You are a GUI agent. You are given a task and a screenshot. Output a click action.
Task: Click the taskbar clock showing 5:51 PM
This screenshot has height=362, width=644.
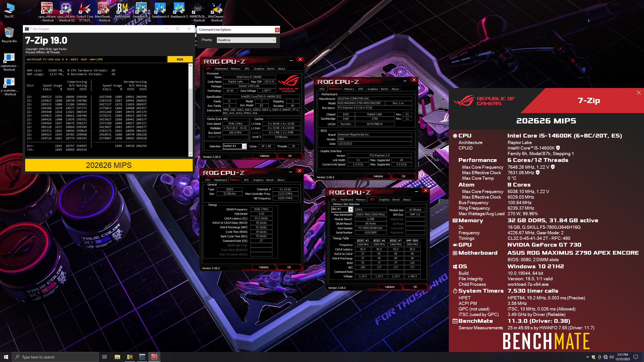click(x=622, y=357)
